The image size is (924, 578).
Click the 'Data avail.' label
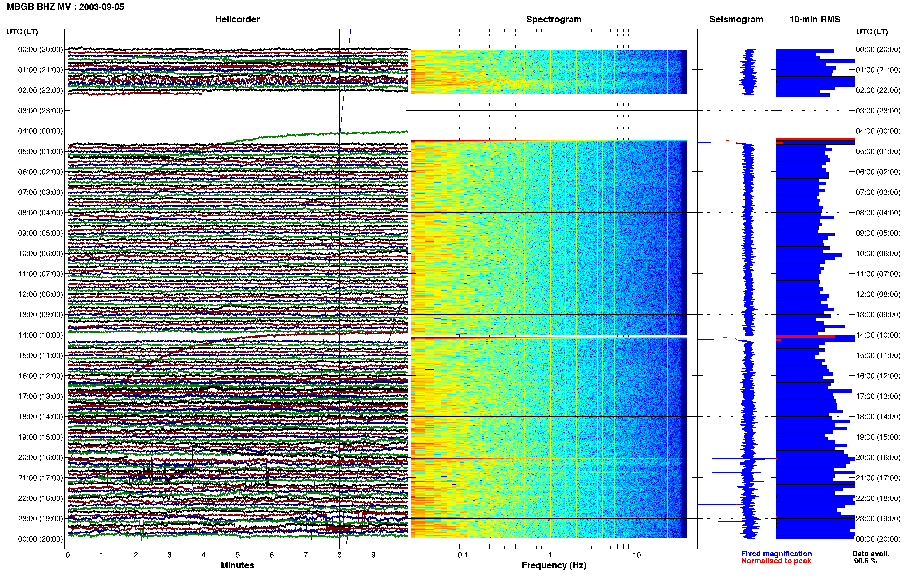[870, 554]
